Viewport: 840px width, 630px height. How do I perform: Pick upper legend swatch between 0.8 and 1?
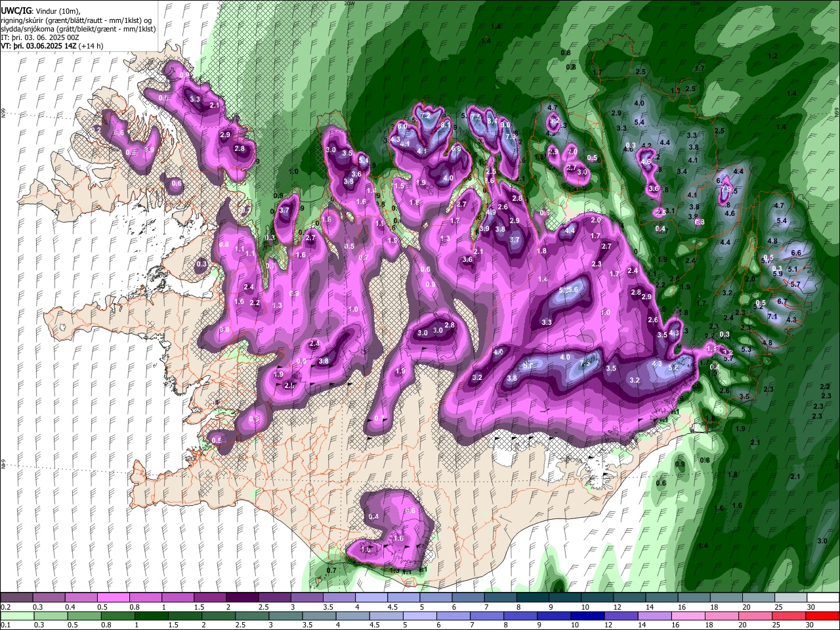pos(145,598)
